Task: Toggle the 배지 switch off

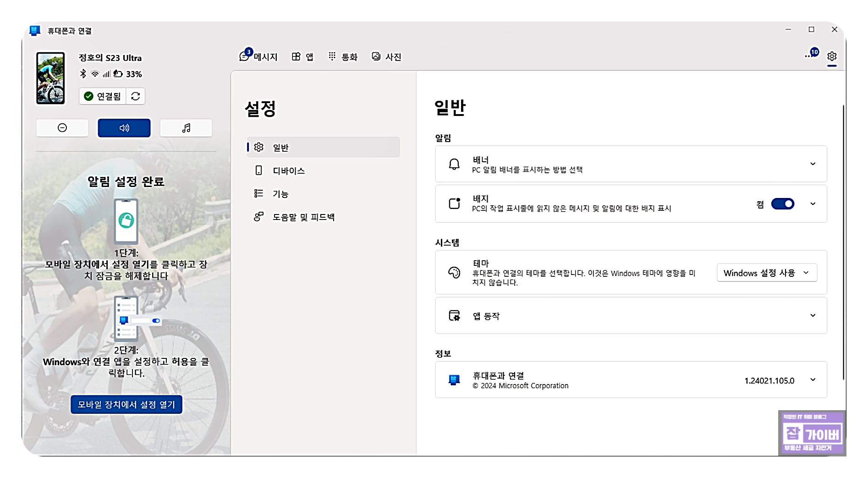Action: (x=783, y=204)
